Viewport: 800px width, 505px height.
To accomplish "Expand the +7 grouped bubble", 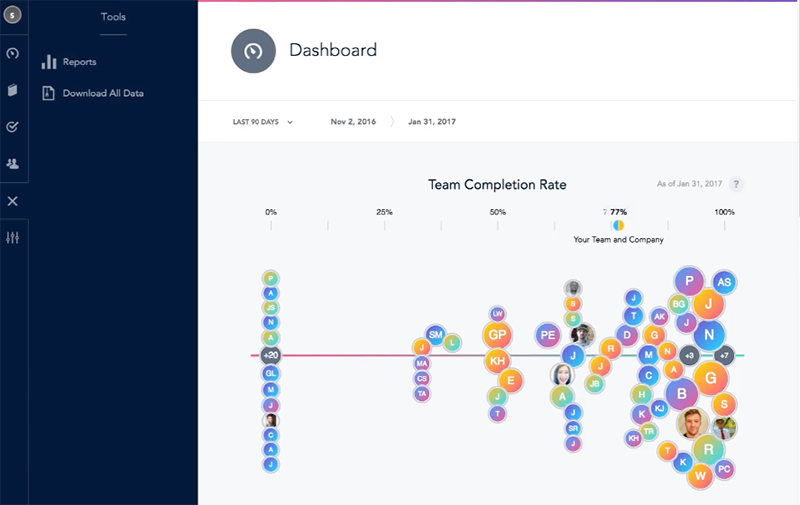I will click(725, 355).
